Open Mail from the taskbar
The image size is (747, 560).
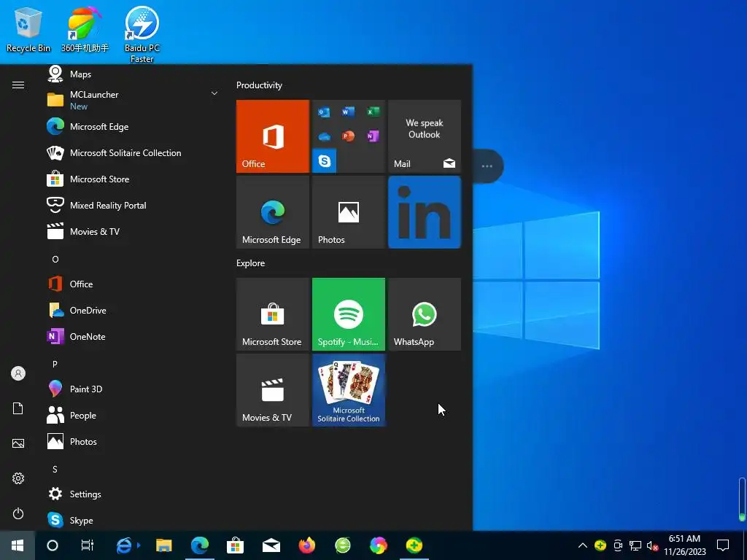[x=271, y=545]
